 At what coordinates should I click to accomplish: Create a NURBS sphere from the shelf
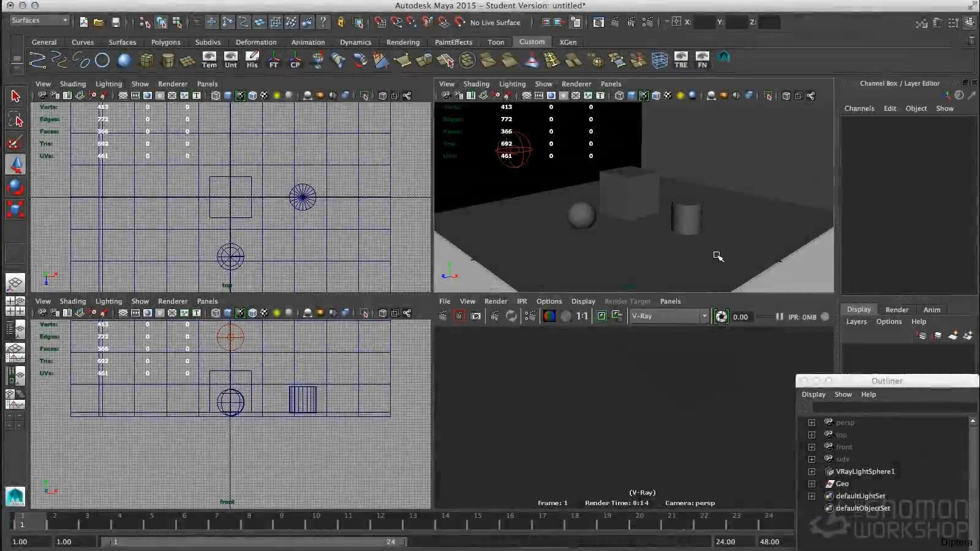click(x=124, y=60)
